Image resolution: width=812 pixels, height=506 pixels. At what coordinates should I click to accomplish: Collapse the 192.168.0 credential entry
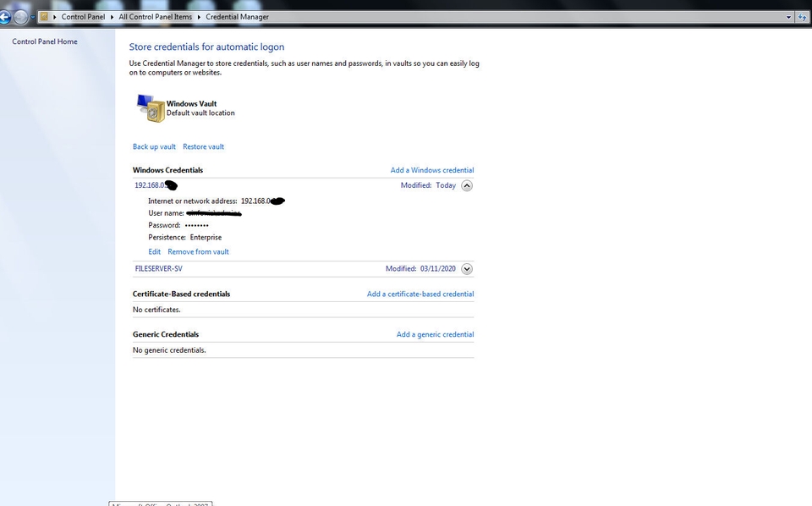tap(467, 185)
